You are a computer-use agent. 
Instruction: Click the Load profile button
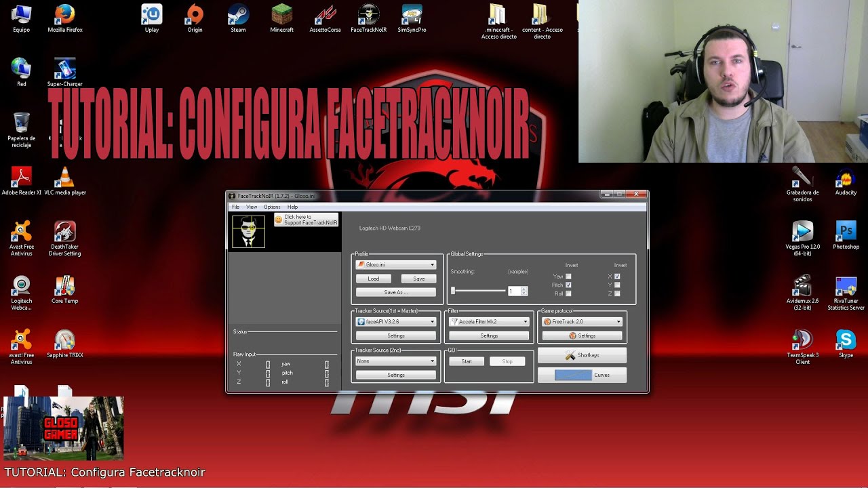click(x=374, y=279)
